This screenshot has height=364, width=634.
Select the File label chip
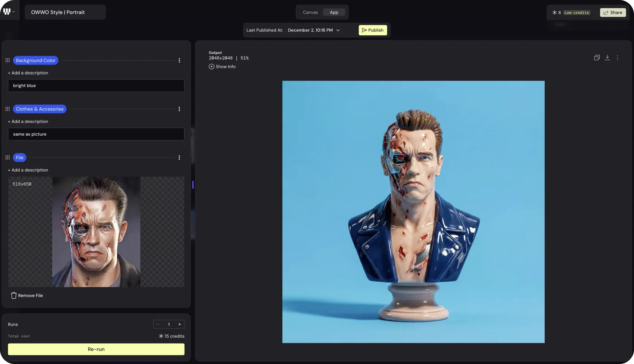[20, 158]
